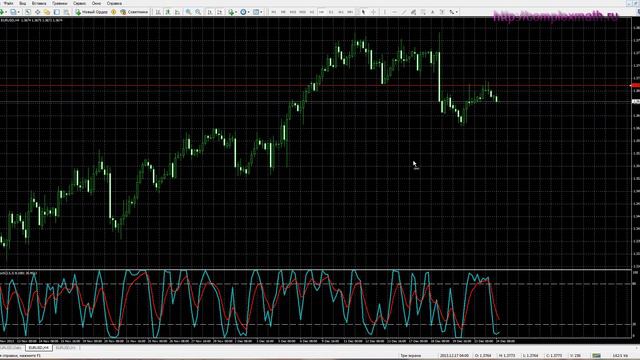This screenshot has width=640, height=360.
Task: Click the Новый Ордер button
Action: point(91,12)
